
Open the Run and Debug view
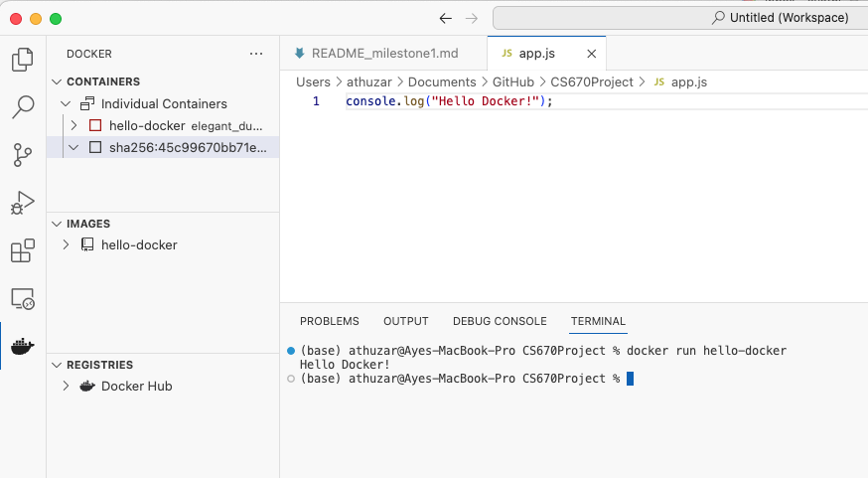click(22, 203)
